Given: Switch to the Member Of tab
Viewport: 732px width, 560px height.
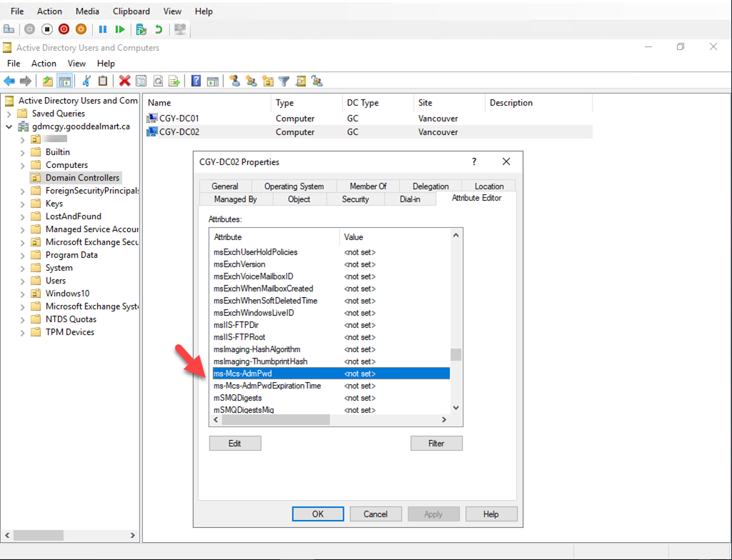Looking at the screenshot, I should tap(368, 186).
